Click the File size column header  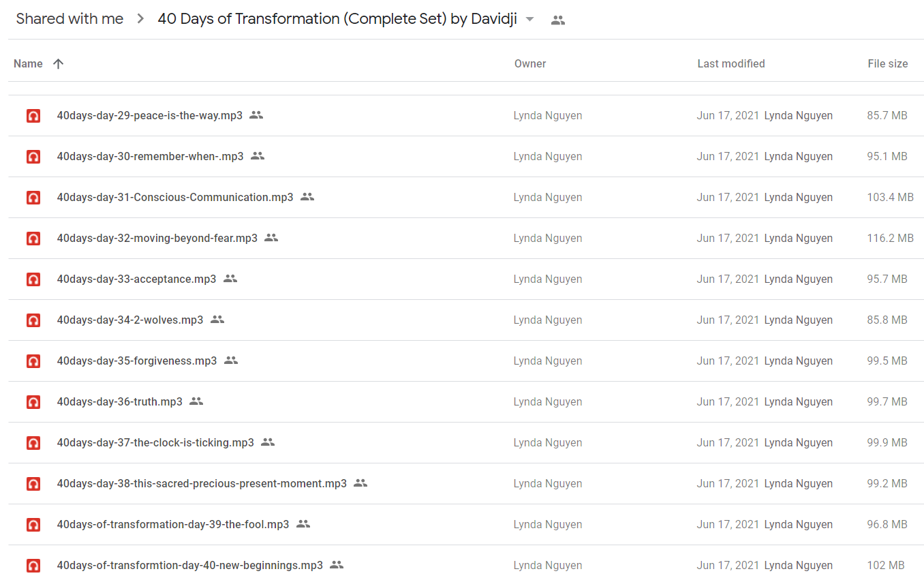tap(887, 63)
